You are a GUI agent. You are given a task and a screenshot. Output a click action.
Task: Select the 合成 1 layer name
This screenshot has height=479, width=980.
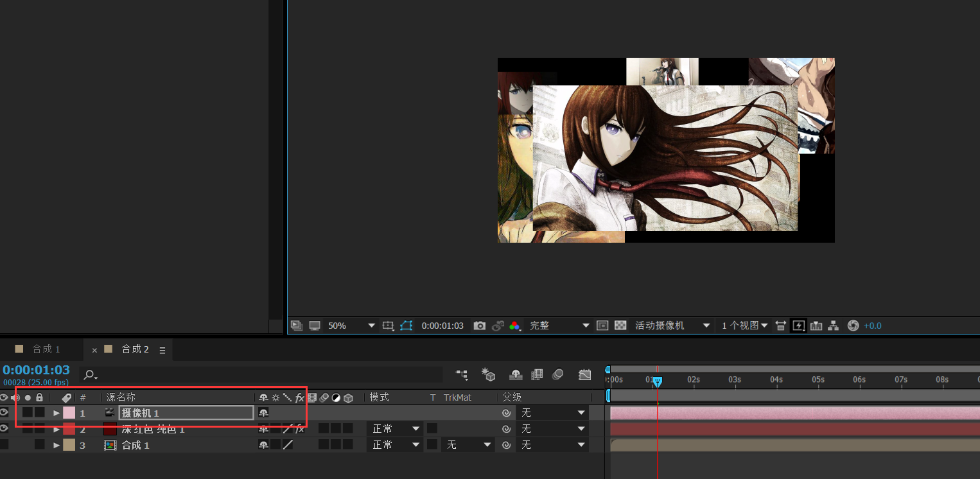click(136, 445)
